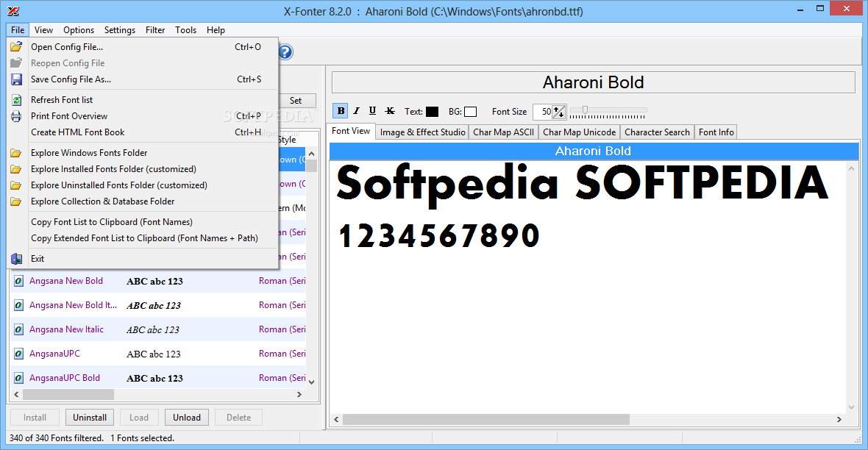Click the Aharoni Bold blue preview header
Viewport: 868px width, 450px height.
coord(594,151)
